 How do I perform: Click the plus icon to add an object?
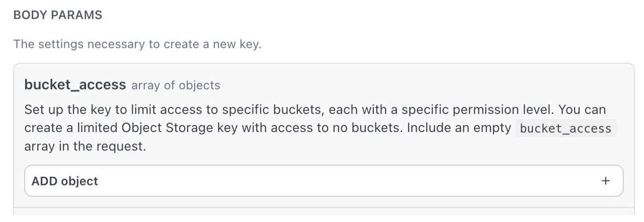[x=606, y=181]
